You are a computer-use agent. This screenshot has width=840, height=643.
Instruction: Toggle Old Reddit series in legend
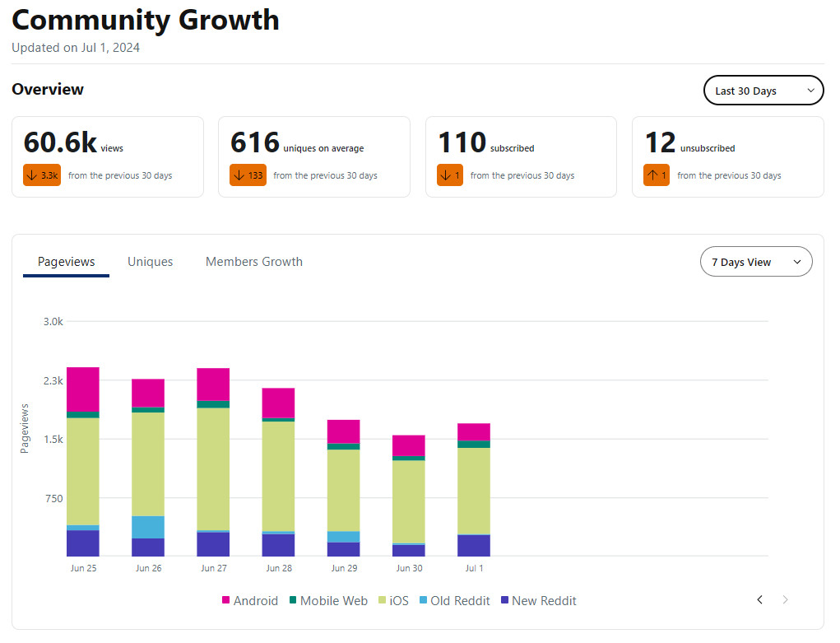coord(453,601)
